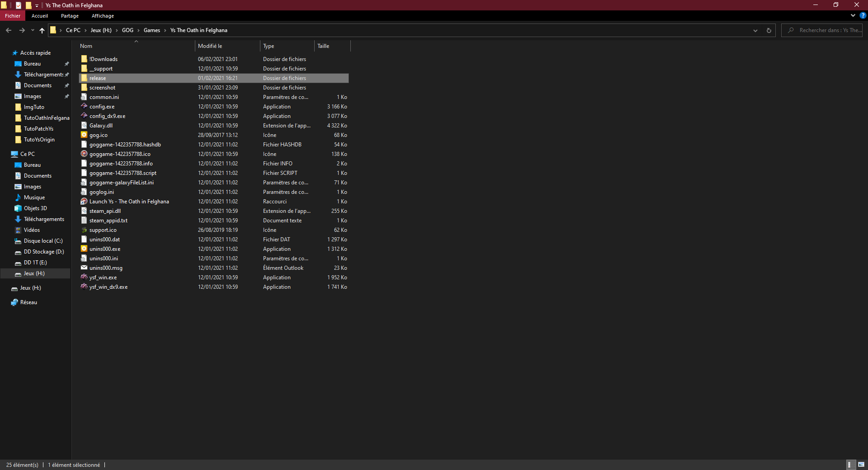Select the ysf_win.exe application icon
Screen dimensions: 868x470
pos(84,277)
